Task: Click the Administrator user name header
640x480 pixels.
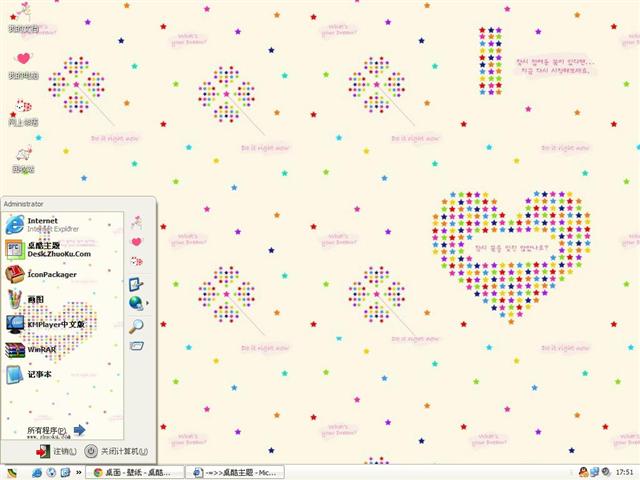Action: [x=23, y=204]
